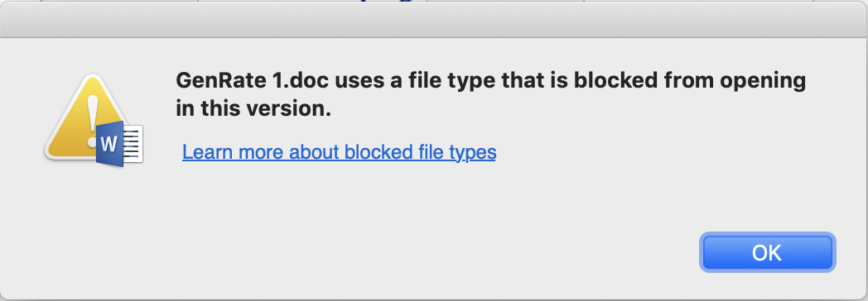Click the white W letter on Word badge
The height and width of the screenshot is (301, 868).
109,145
